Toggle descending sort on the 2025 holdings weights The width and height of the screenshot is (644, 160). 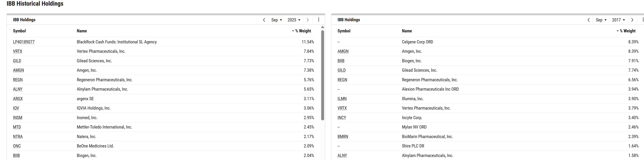pyautogui.click(x=293, y=31)
